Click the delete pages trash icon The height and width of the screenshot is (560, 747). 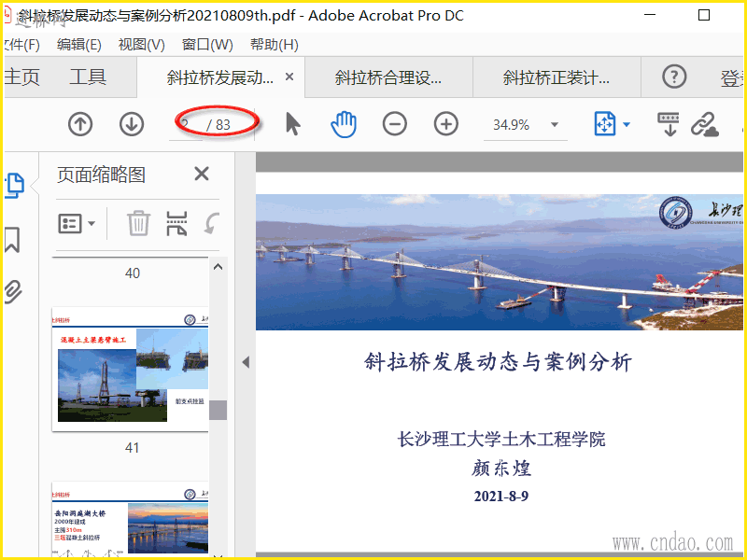click(x=138, y=223)
